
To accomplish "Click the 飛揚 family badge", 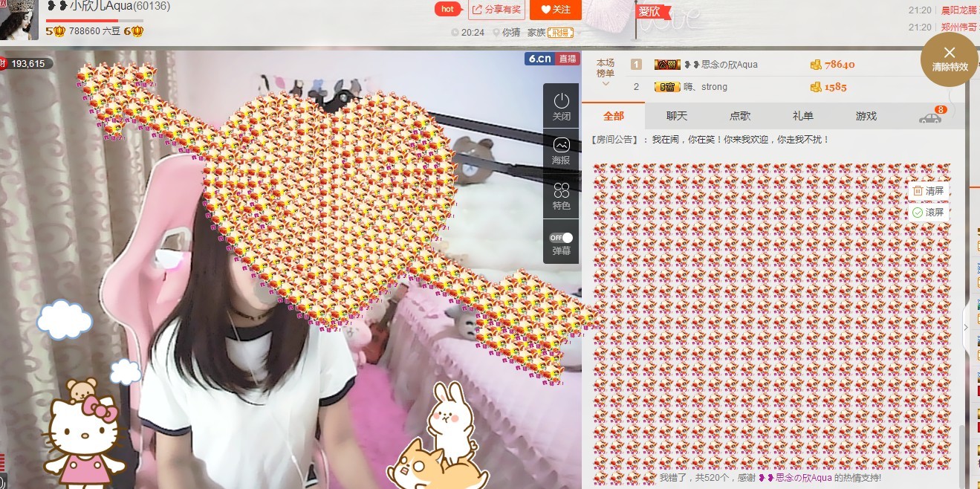I will coord(561,32).
